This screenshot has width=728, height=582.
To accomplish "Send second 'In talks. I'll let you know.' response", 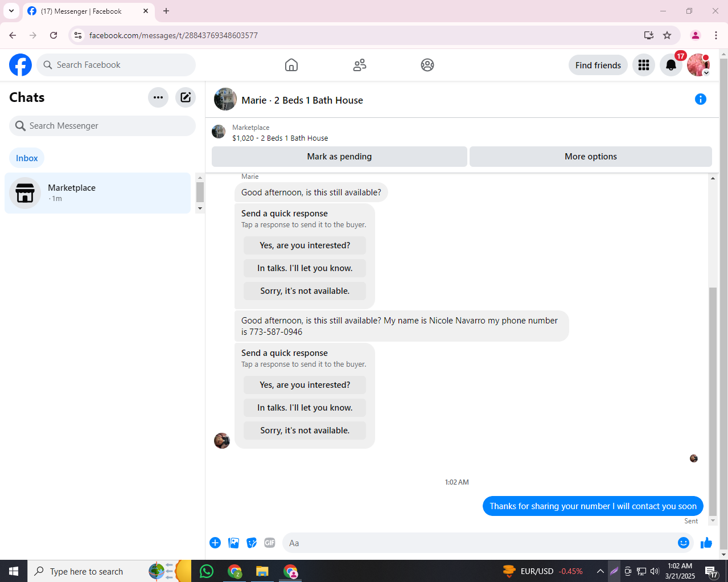I will coord(305,408).
